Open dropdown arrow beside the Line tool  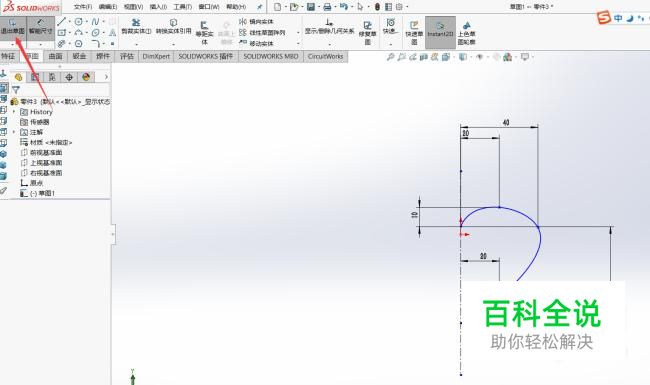(x=69, y=22)
